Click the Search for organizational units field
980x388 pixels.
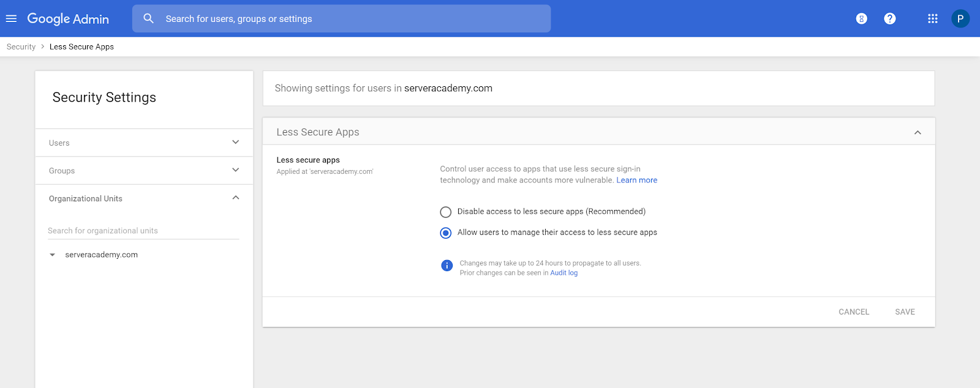coord(143,231)
